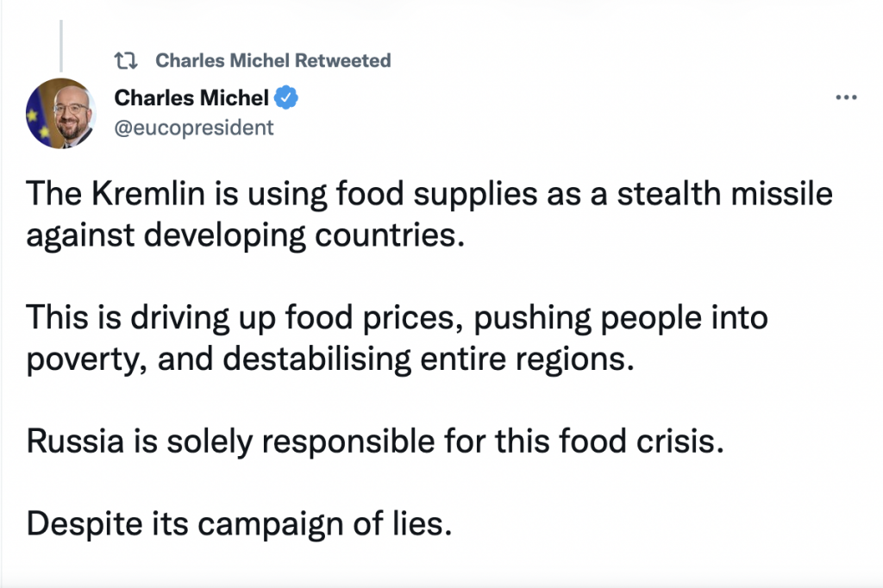The image size is (883, 588).
Task: Click the "Despite its campaign of lies." sentence
Action: tap(240, 524)
